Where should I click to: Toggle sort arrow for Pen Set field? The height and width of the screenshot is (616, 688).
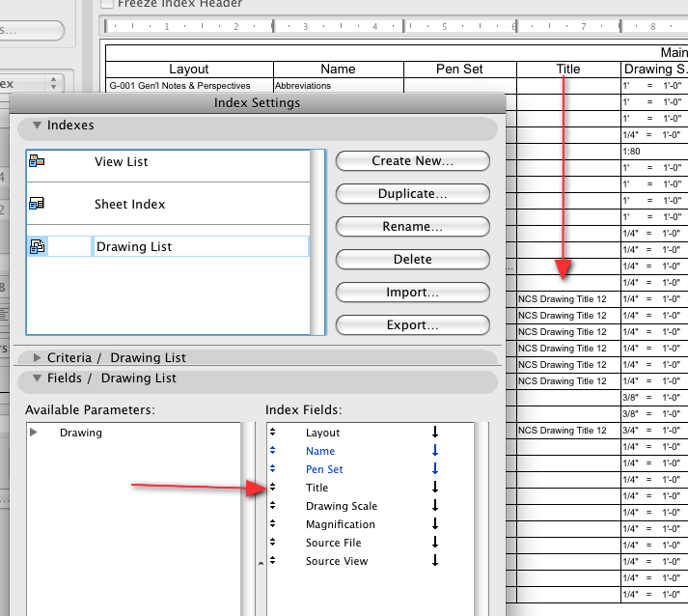click(435, 469)
